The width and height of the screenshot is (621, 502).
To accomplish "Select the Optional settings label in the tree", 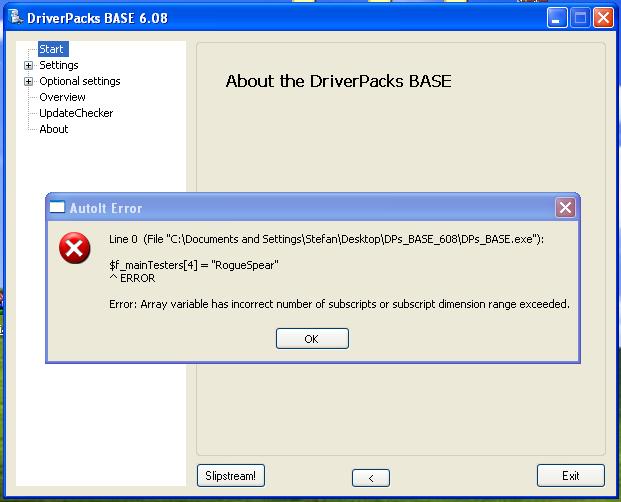I will (79, 81).
